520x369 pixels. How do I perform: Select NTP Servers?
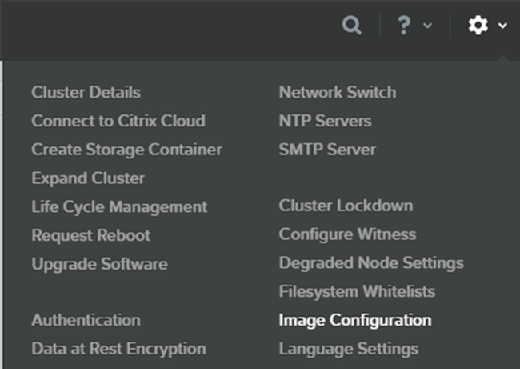pos(325,121)
